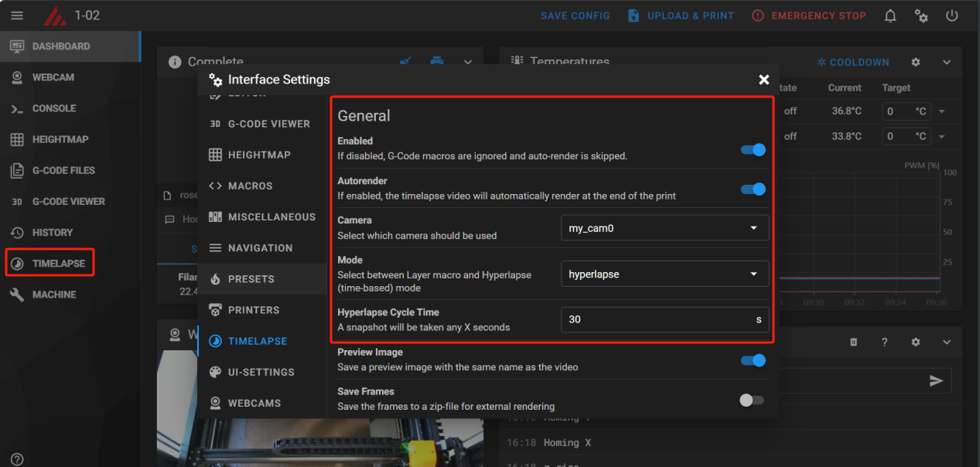Open the Macros settings tab
This screenshot has width=980, height=467.
[x=262, y=186]
